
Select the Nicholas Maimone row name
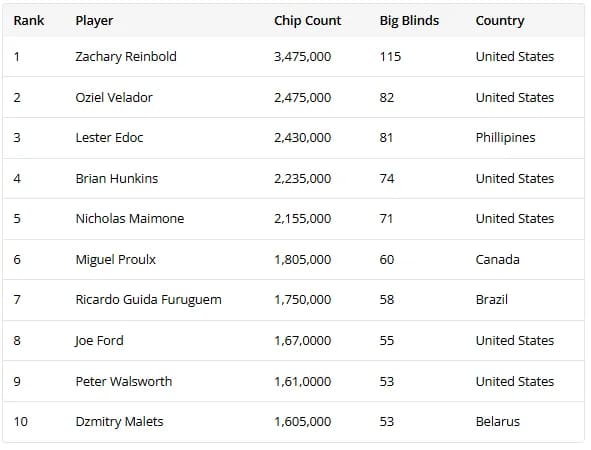(x=130, y=219)
